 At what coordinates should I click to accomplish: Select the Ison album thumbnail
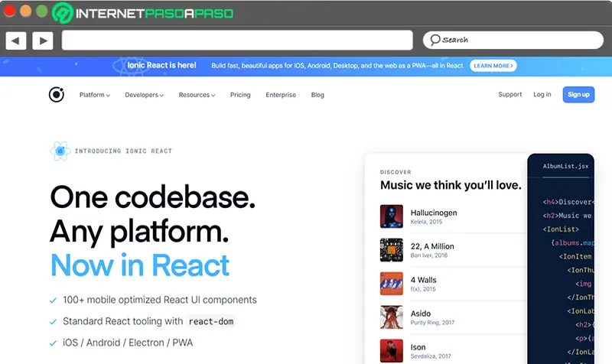(x=392, y=350)
